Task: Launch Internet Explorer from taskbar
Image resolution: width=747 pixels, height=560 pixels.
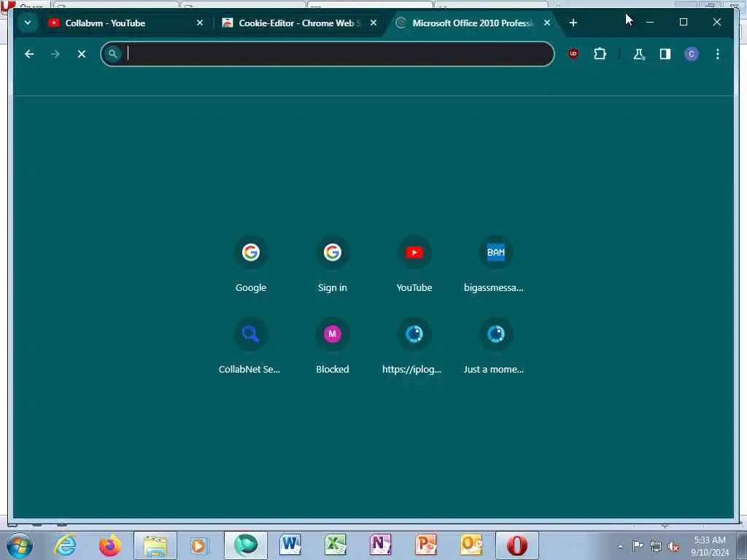Action: click(x=65, y=545)
